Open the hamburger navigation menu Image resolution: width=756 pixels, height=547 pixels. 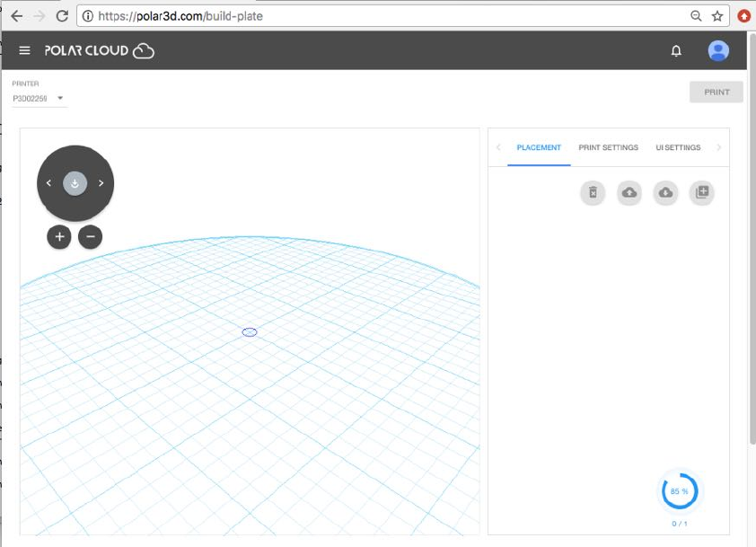[24, 50]
